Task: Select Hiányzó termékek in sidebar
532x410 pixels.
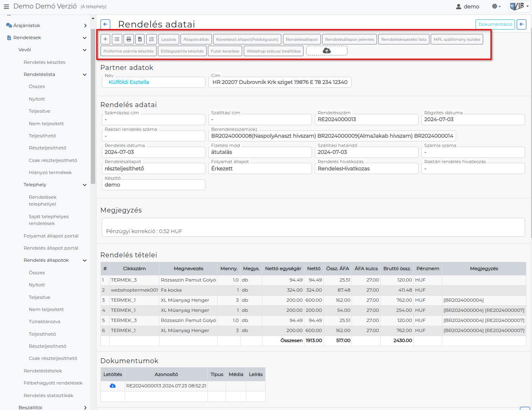Action: (x=50, y=172)
